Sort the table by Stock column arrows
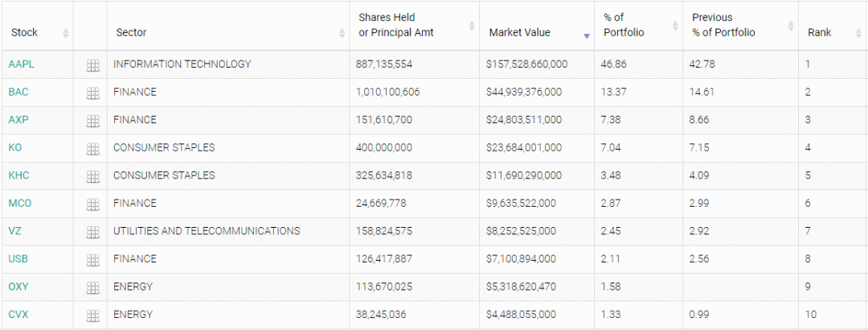This screenshot has width=868, height=330. click(66, 33)
